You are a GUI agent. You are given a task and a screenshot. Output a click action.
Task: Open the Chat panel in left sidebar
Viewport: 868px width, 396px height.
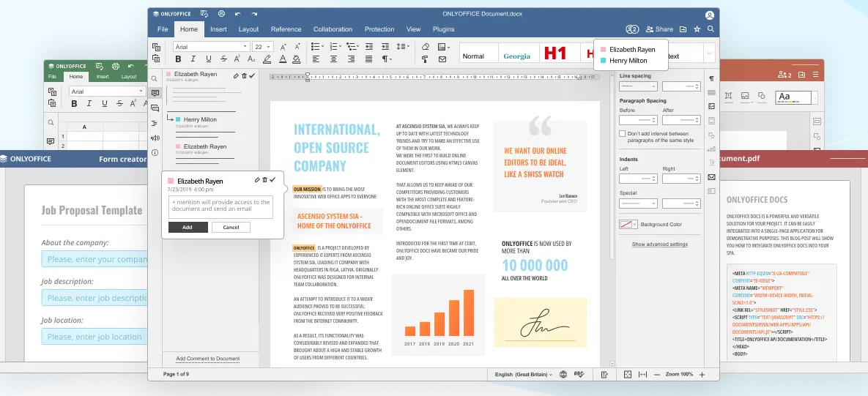[x=155, y=108]
